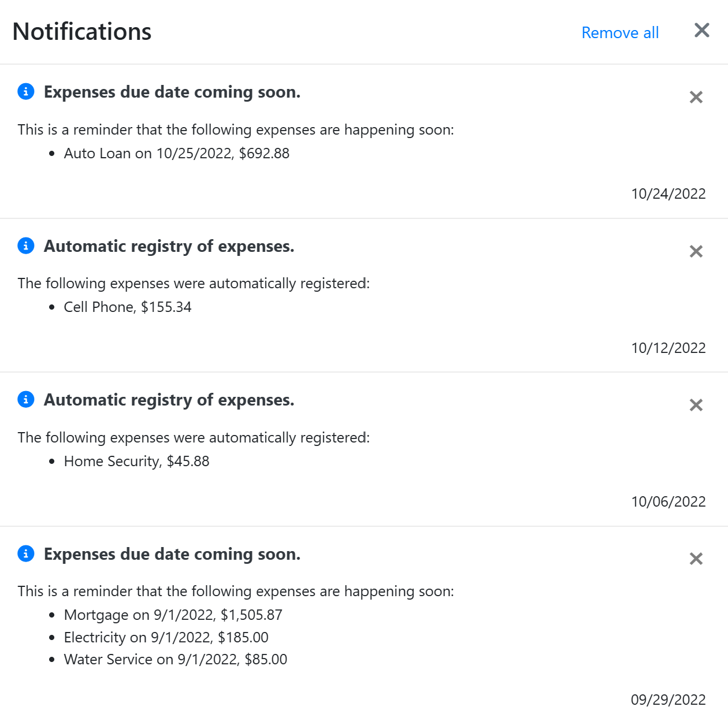Select the Water Service expense line item

(176, 659)
